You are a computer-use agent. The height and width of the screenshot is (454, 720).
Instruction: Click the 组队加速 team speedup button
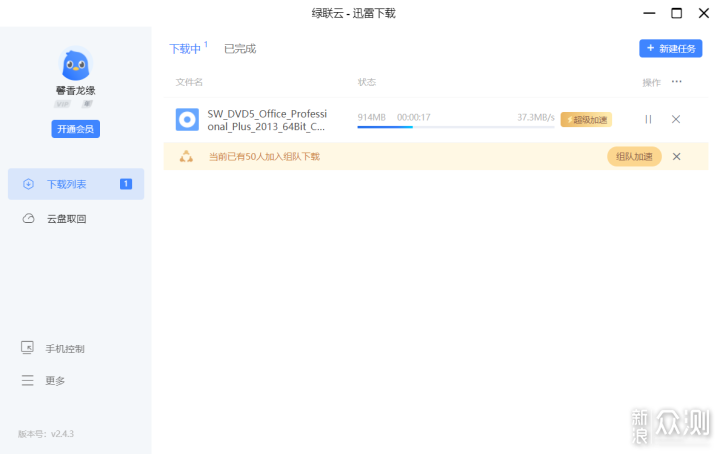[634, 157]
